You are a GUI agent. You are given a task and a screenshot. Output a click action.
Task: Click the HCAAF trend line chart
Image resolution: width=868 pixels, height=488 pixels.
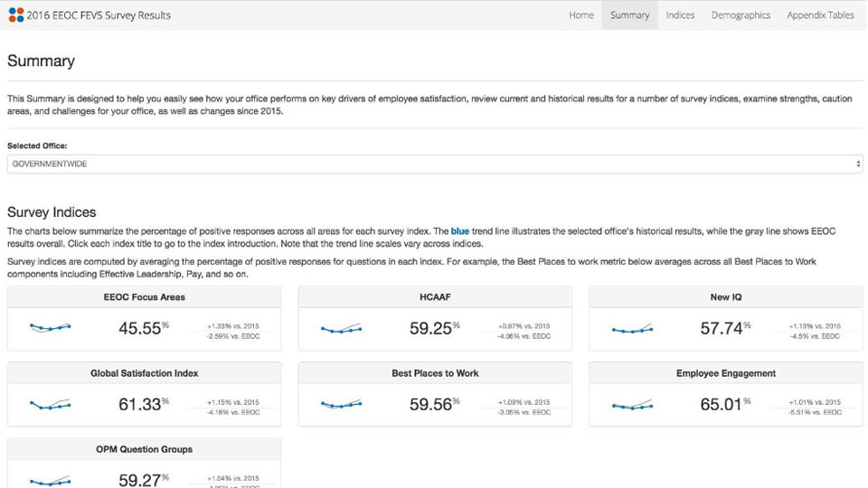341,328
